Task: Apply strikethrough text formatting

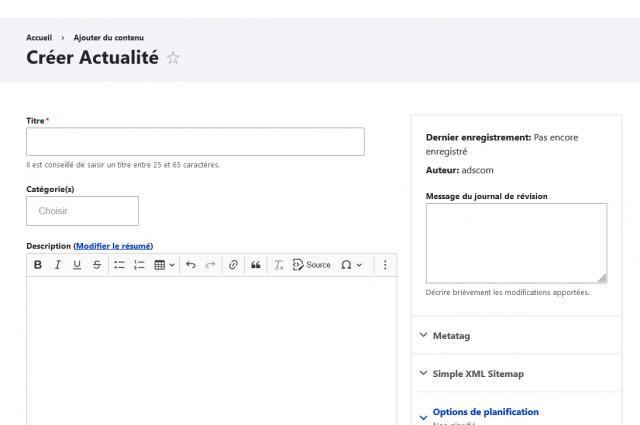Action: pos(97,265)
